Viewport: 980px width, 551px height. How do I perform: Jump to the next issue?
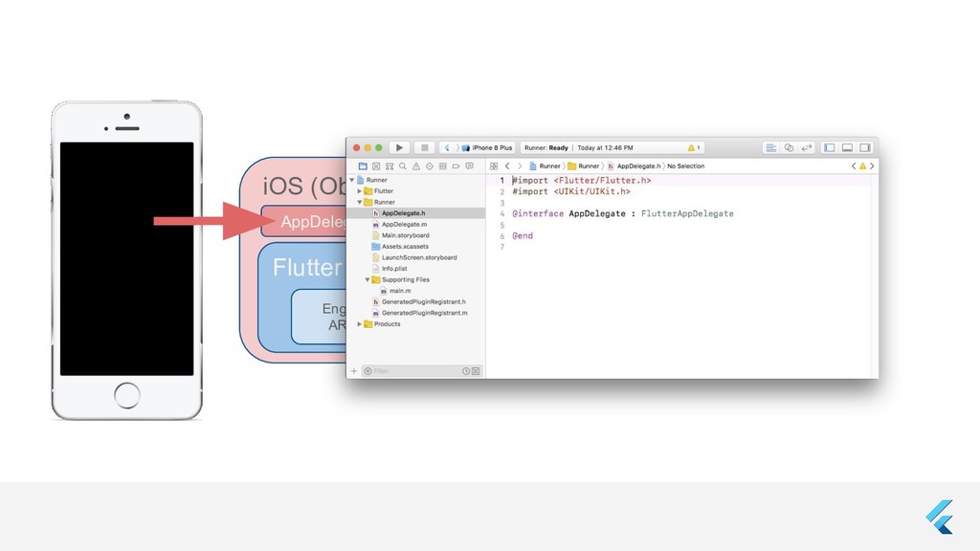point(872,166)
